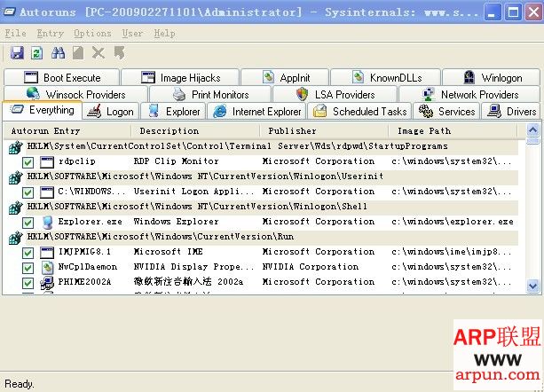Open the LSA Providers tab
Image resolution: width=544 pixels, height=392 pixels.
pyautogui.click(x=335, y=94)
